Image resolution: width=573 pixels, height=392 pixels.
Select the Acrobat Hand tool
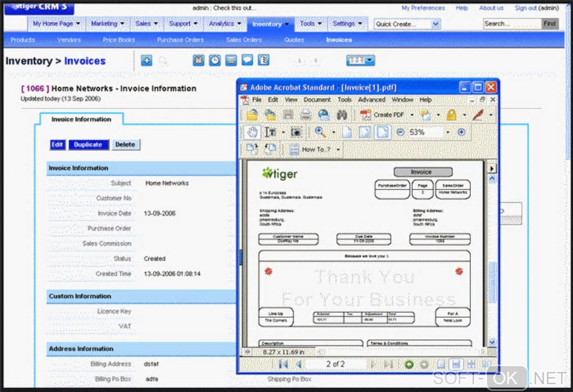tap(252, 132)
